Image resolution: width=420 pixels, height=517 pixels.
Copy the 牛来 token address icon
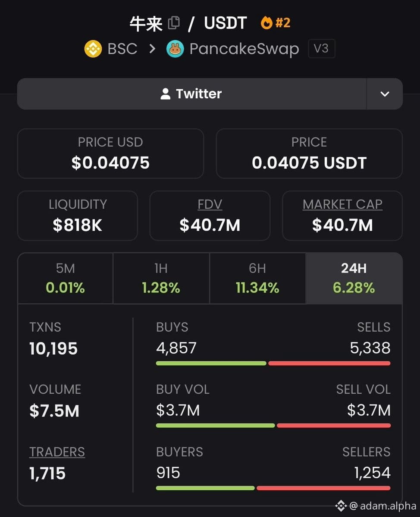coord(173,23)
